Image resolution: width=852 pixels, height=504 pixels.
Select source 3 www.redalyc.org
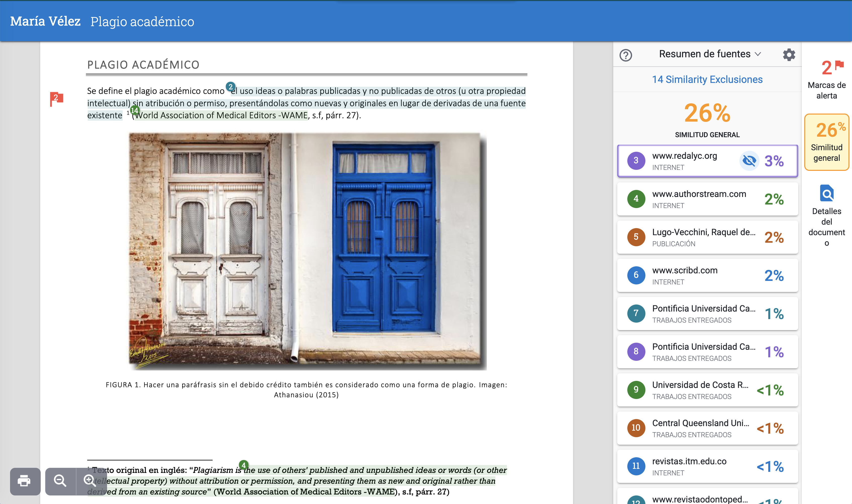coord(707,161)
